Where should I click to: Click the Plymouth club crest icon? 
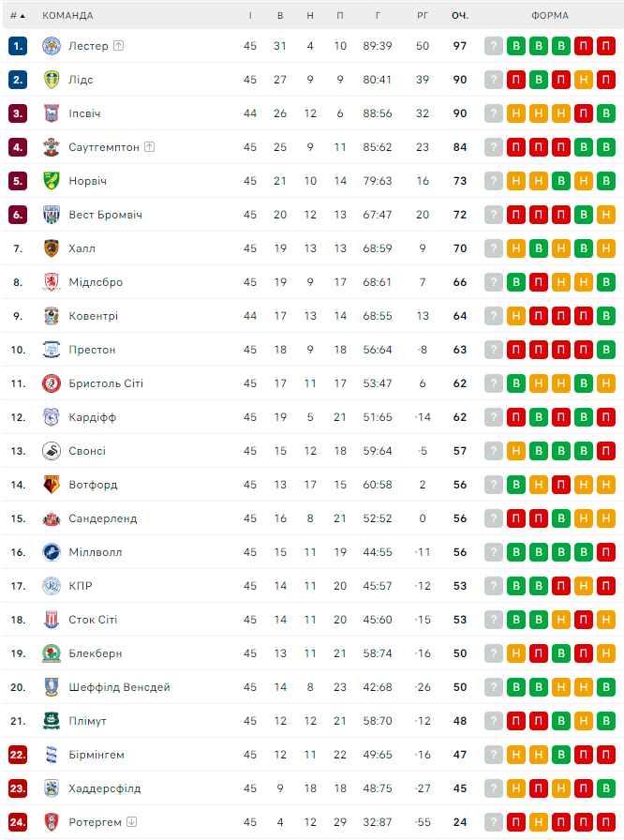[52, 721]
